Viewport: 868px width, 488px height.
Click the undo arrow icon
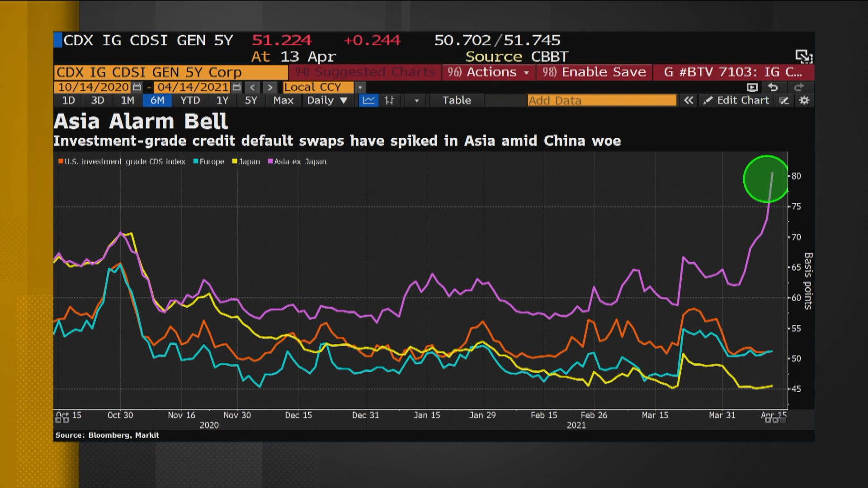(773, 87)
